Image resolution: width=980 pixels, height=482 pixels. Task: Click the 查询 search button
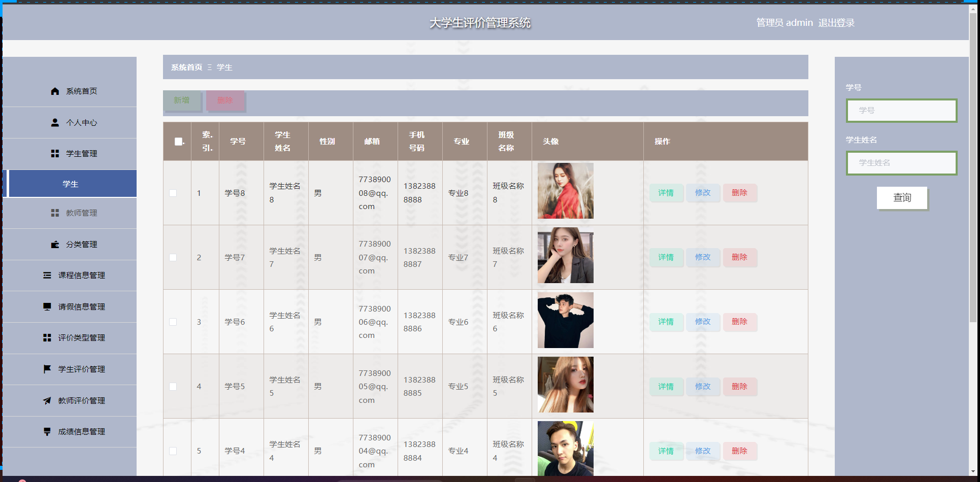pyautogui.click(x=902, y=198)
